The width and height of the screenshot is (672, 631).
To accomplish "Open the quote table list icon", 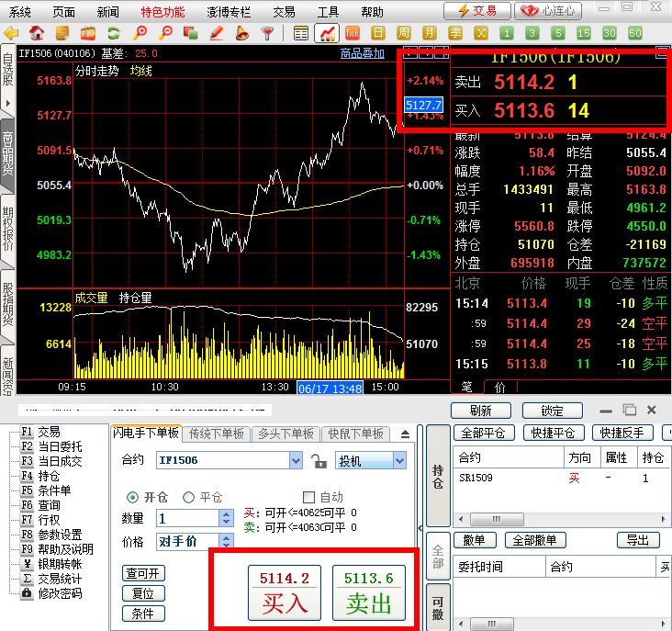I will coord(301,33).
